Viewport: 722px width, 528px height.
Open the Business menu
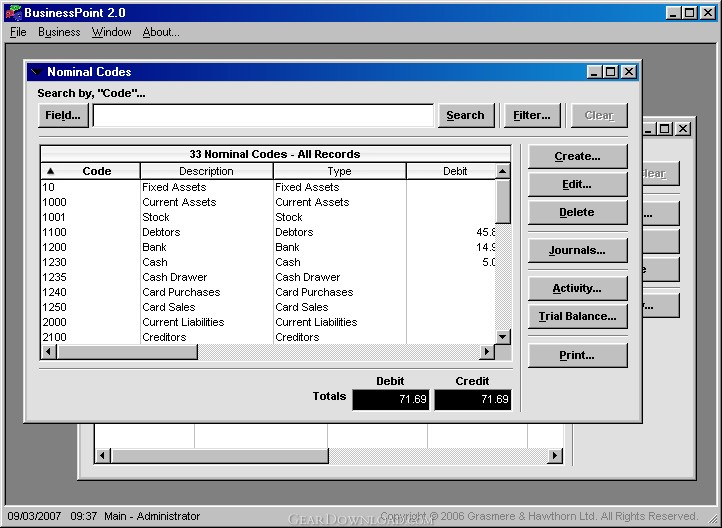click(x=59, y=32)
